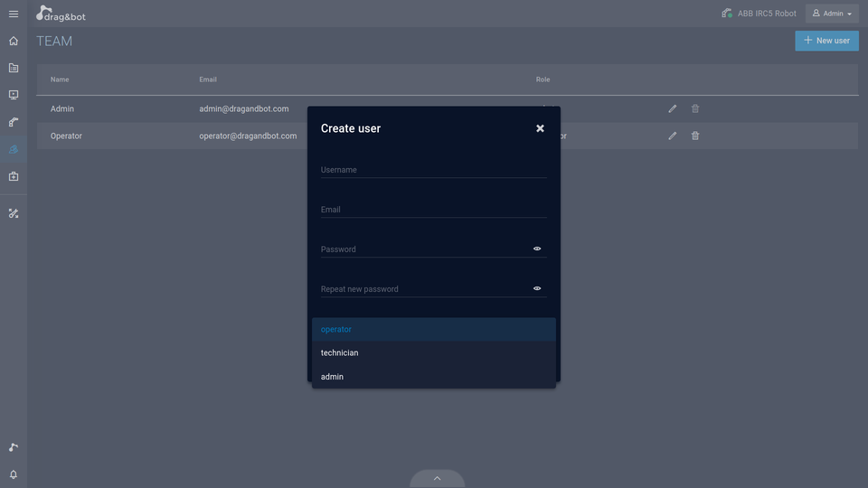Open the Admin account dropdown
This screenshot has width=868, height=488.
coord(832,14)
